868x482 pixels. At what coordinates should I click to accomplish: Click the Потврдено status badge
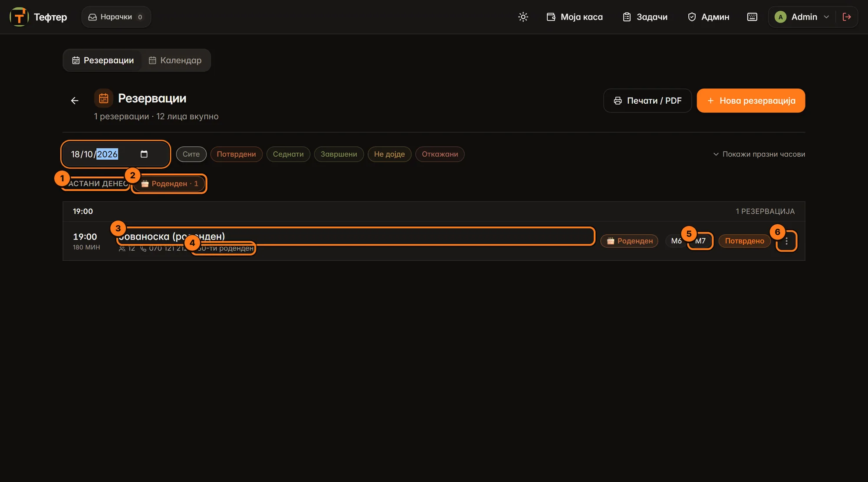(744, 241)
